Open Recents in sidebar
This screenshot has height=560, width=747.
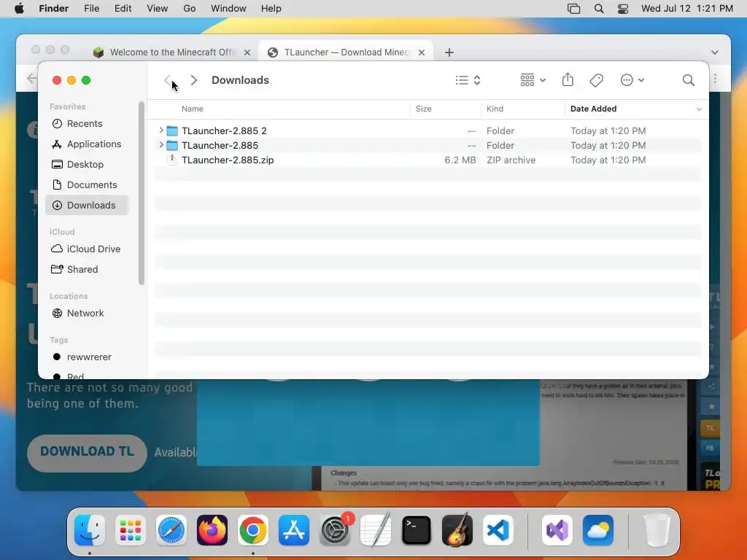[88, 123]
